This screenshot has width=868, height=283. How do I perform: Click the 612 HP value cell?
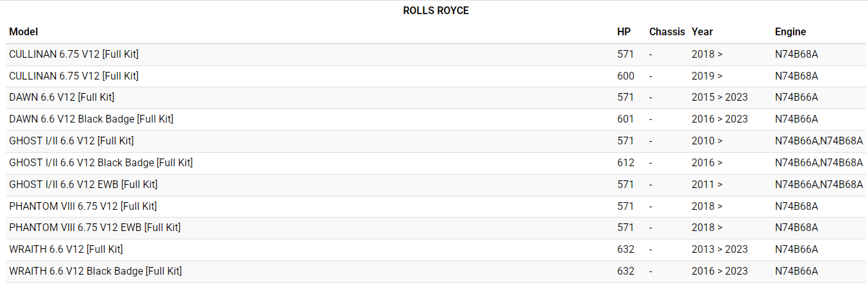click(x=625, y=163)
